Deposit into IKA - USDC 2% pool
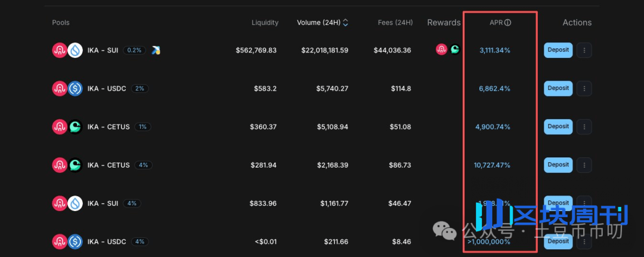644x257 pixels. tap(558, 88)
